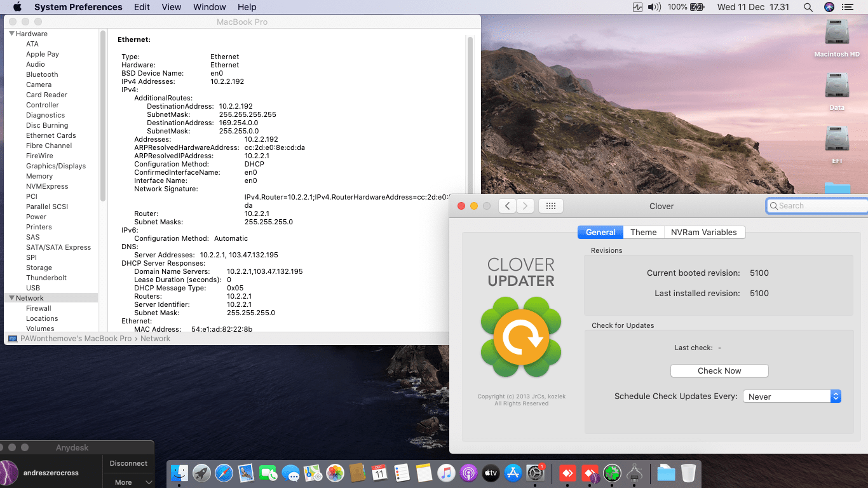Open the Macintosh HD desktop drive

836,34
